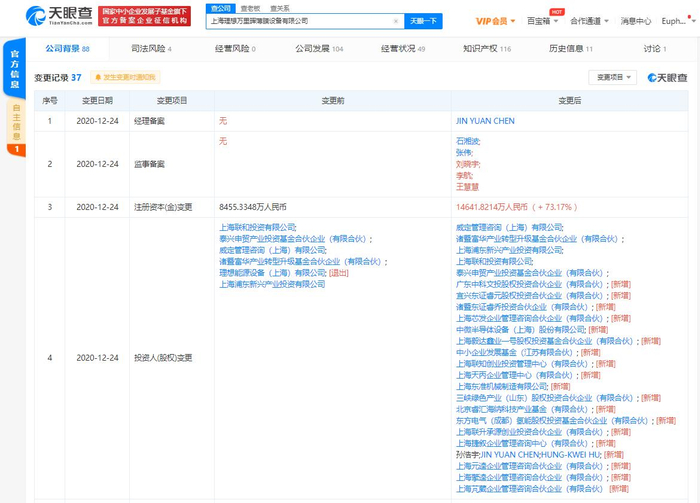Select the 经营风险 0 tab
The height and width of the screenshot is (503, 700).
pyautogui.click(x=235, y=49)
